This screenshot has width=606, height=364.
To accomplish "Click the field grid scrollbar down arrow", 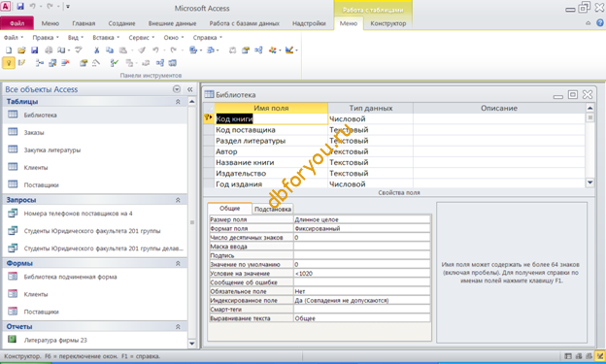I will tap(589, 182).
